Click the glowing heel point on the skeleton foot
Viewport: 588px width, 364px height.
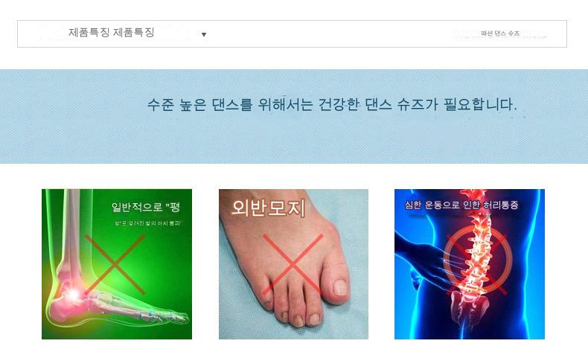click(x=73, y=294)
